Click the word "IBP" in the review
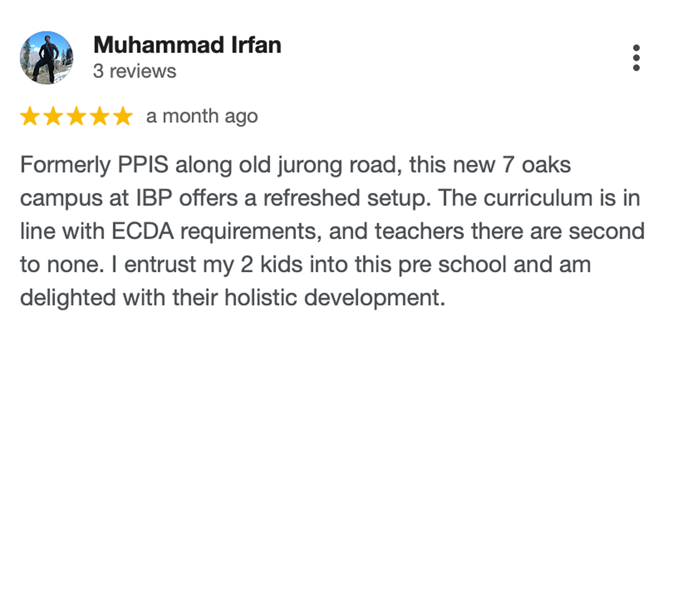Screen dimensions: 673x616 coord(154,198)
